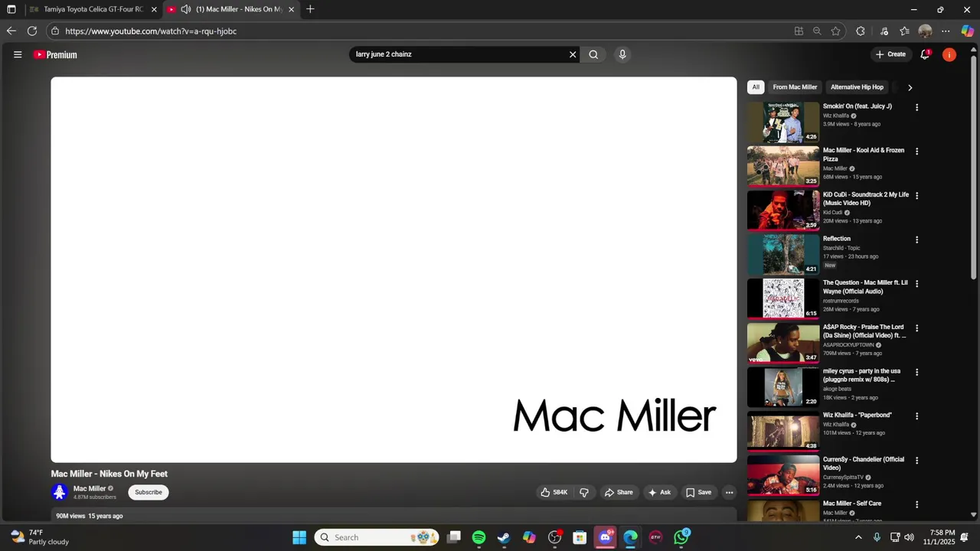Start voice search with microphone icon
The height and width of the screenshot is (551, 980).
[x=622, y=54]
